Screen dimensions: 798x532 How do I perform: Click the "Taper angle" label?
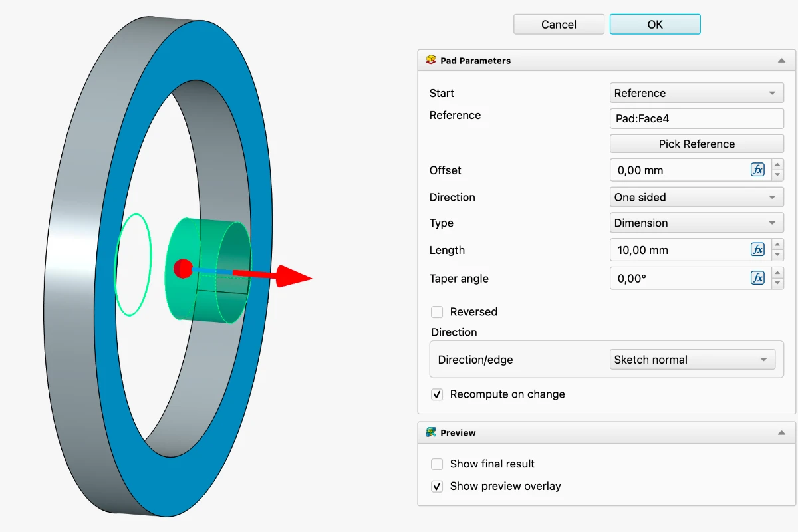[459, 279]
